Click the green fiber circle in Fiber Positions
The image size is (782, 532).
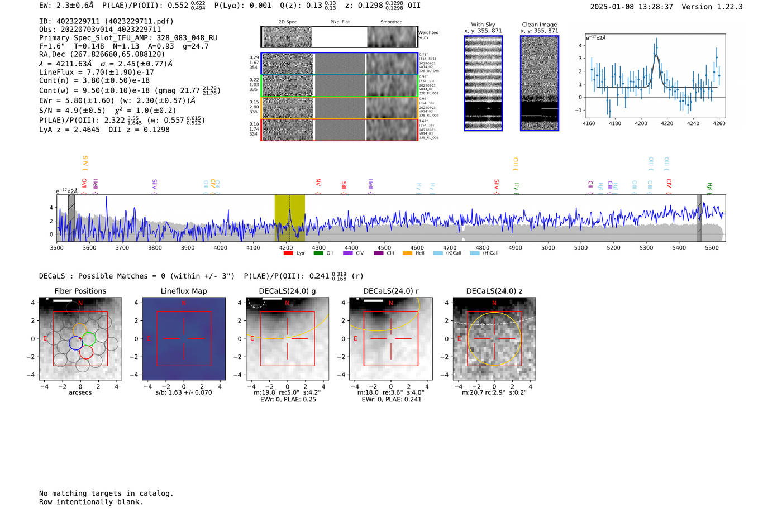click(x=89, y=338)
